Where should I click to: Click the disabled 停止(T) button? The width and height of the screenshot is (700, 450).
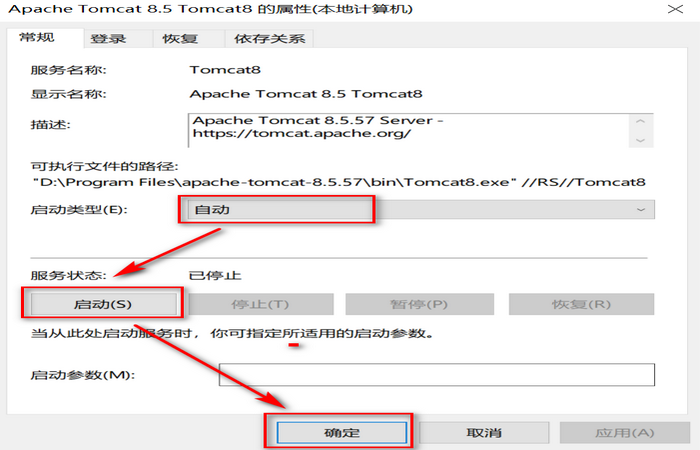(261, 304)
